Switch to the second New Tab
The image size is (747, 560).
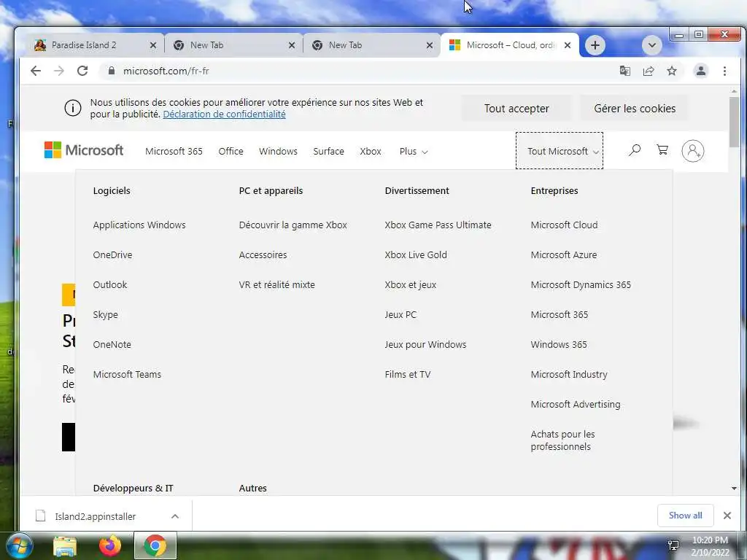coord(371,45)
